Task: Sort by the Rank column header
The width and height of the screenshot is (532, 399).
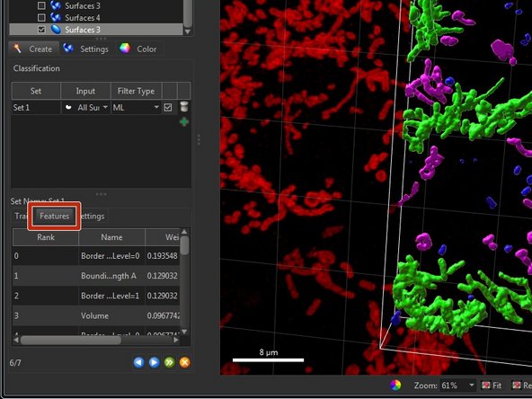Action: tap(46, 237)
